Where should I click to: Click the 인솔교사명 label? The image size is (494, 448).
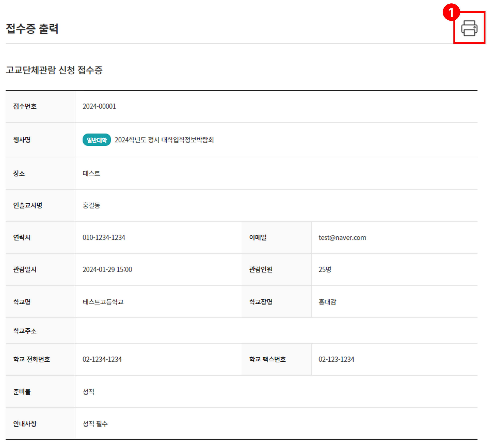point(28,205)
